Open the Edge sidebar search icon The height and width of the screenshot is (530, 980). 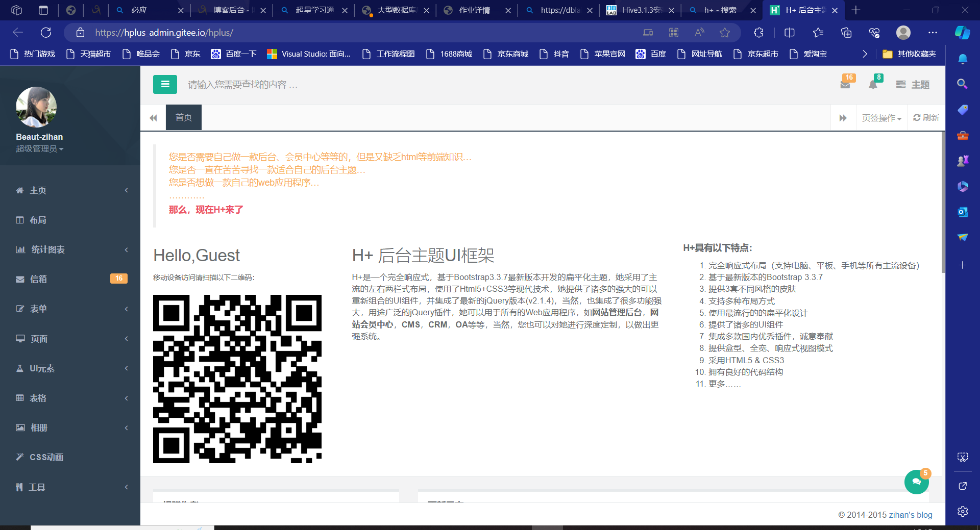[x=963, y=84]
